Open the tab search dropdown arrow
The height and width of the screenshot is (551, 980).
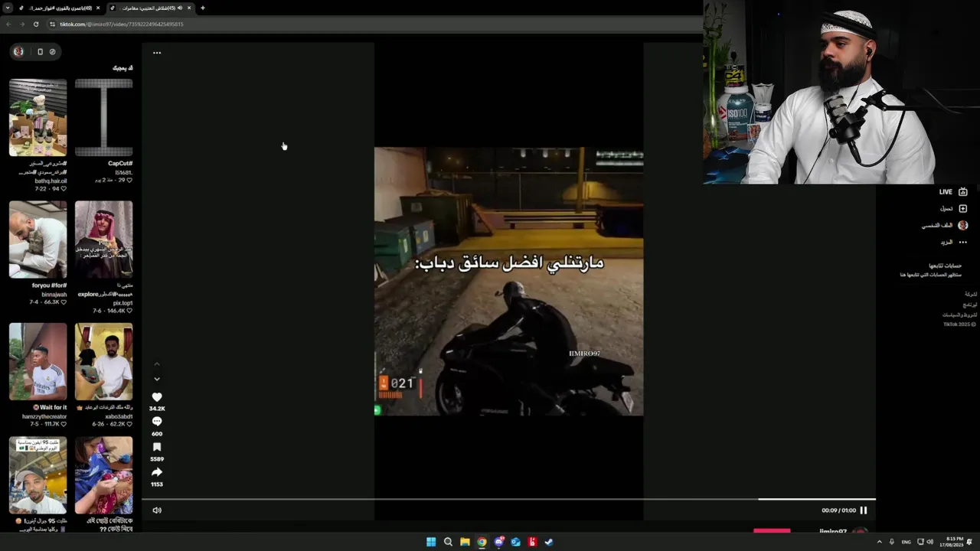(7, 8)
